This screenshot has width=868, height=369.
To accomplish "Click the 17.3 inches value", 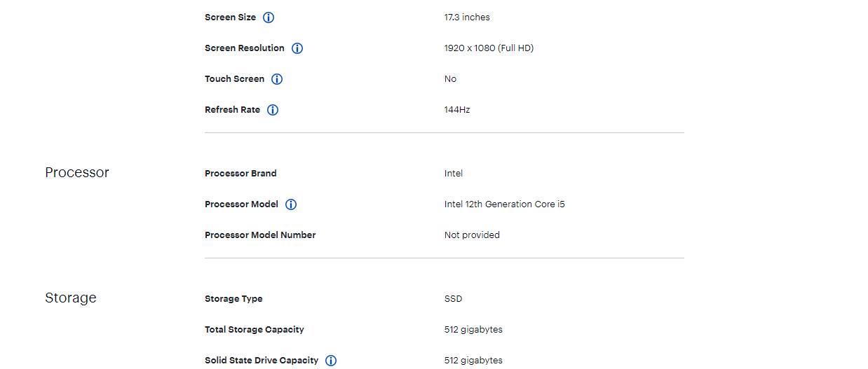I will point(467,18).
